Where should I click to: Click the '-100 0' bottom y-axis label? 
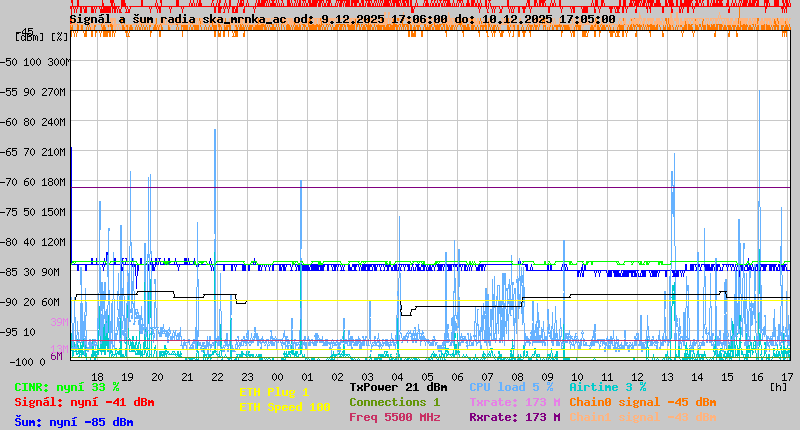pos(28,362)
